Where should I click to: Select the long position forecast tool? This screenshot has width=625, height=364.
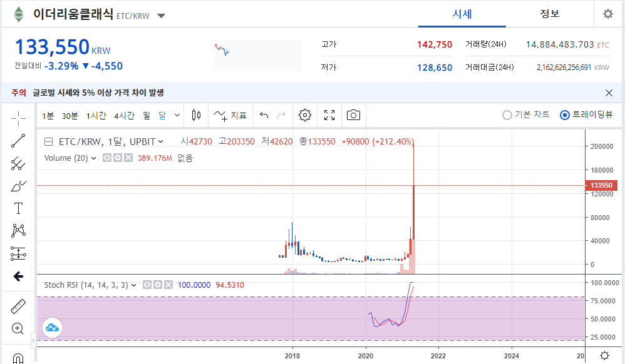pos(18,253)
